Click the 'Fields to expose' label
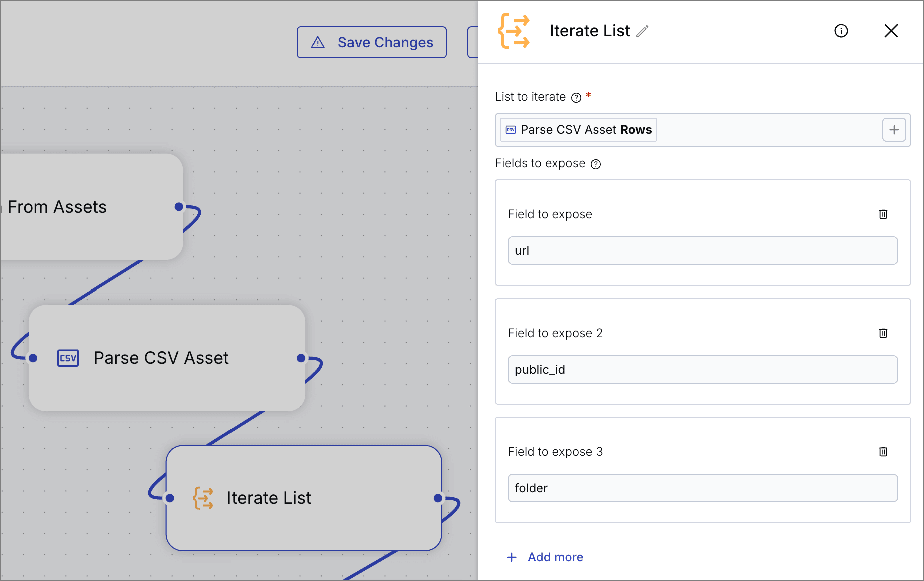 tap(540, 163)
